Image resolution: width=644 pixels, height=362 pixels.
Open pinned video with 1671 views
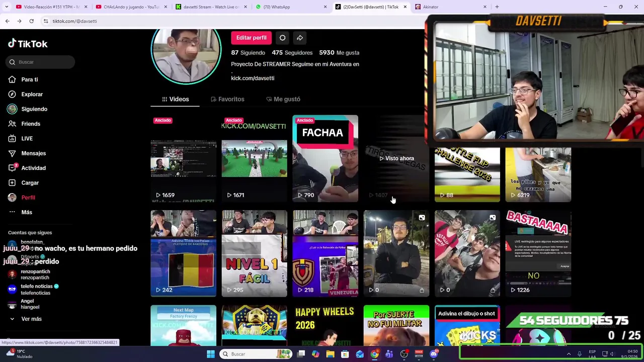255,158
